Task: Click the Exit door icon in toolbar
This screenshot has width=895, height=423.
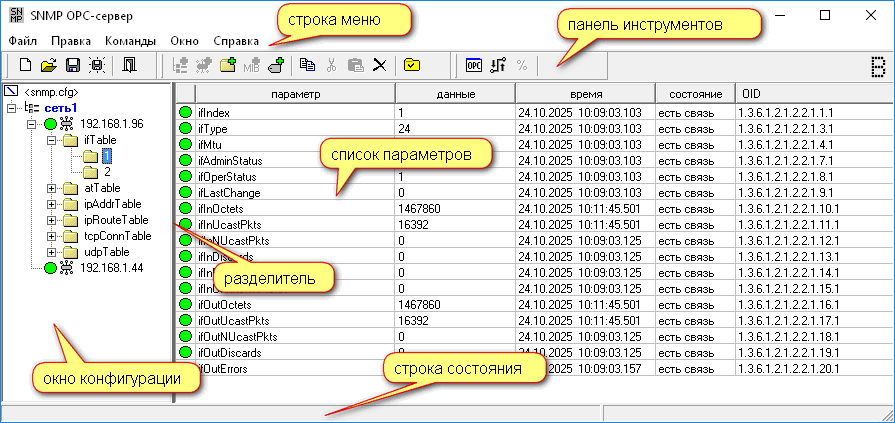Action: coord(130,66)
